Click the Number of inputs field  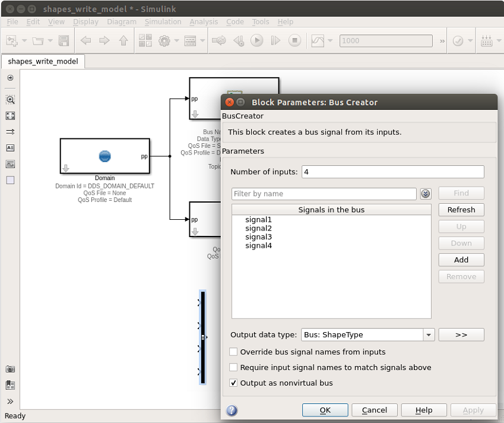click(x=393, y=172)
